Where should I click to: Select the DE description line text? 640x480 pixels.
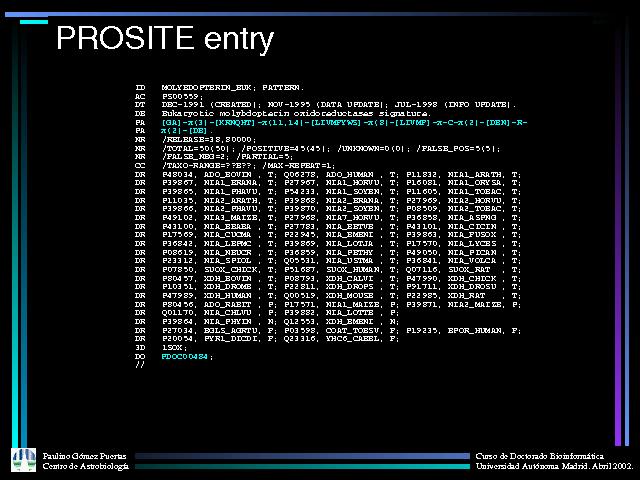274,113
